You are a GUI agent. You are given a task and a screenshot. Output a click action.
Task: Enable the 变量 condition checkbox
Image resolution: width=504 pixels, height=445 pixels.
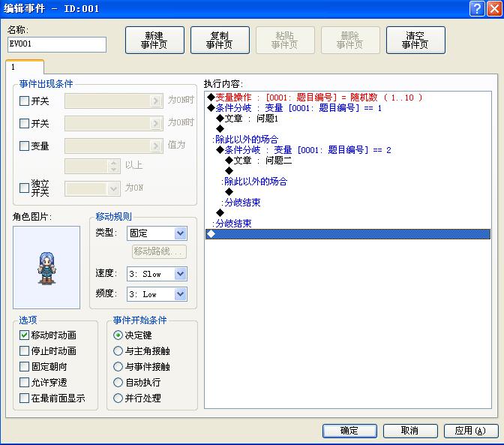(25, 146)
